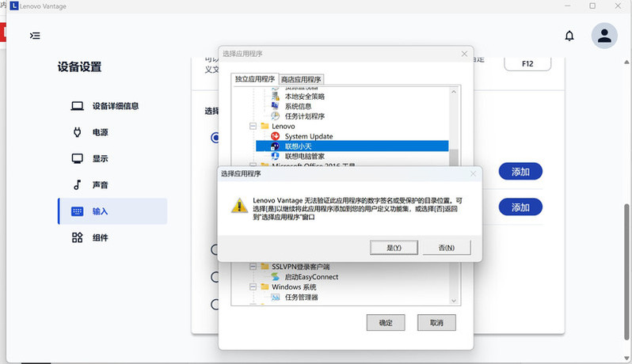Open the notifications bell
632x364 pixels.
pyautogui.click(x=569, y=36)
